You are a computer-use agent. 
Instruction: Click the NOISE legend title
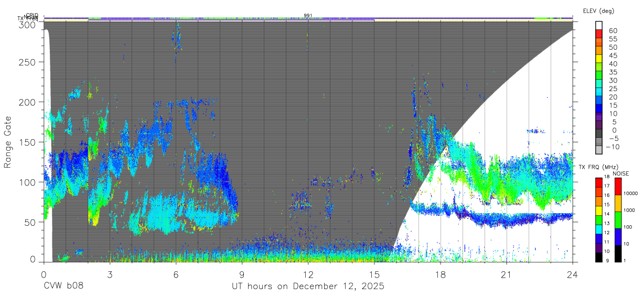[621, 173]
